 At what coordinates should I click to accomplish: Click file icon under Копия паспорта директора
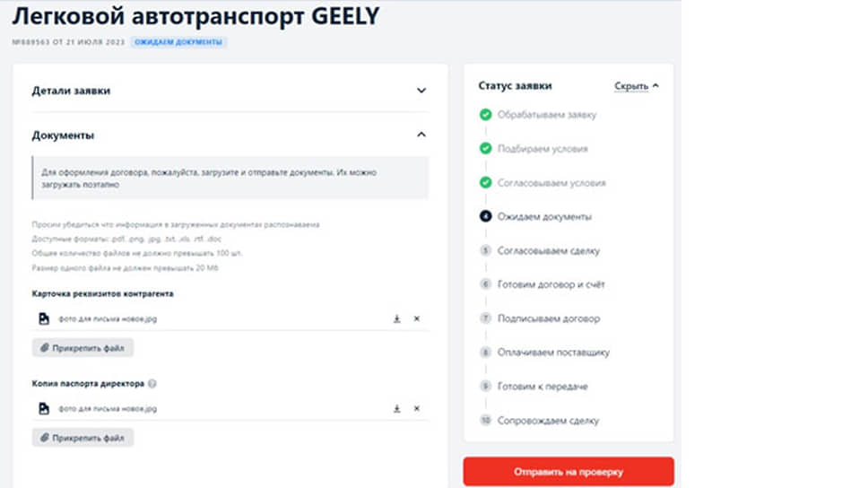(44, 408)
